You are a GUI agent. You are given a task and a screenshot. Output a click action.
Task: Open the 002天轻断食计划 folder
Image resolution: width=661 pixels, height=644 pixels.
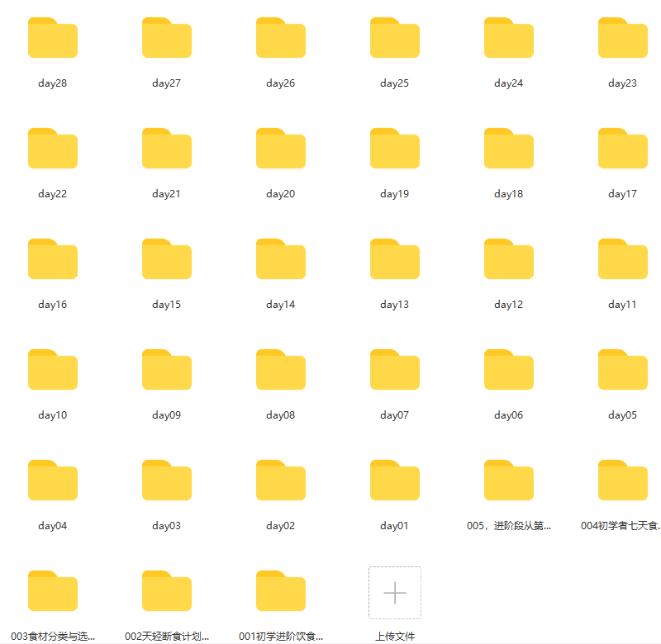[x=167, y=591]
